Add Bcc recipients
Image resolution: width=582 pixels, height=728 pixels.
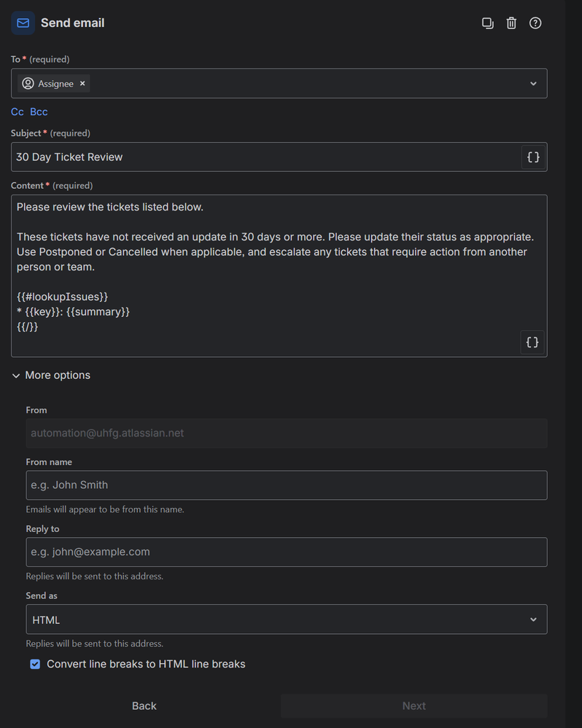[x=39, y=111]
